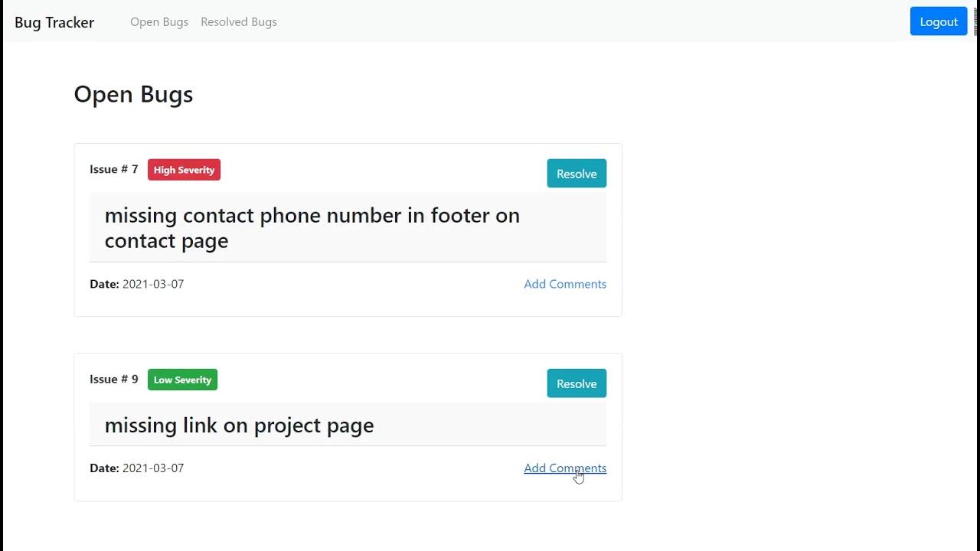
Task: Select the Issue # 9 label
Action: [x=114, y=379]
